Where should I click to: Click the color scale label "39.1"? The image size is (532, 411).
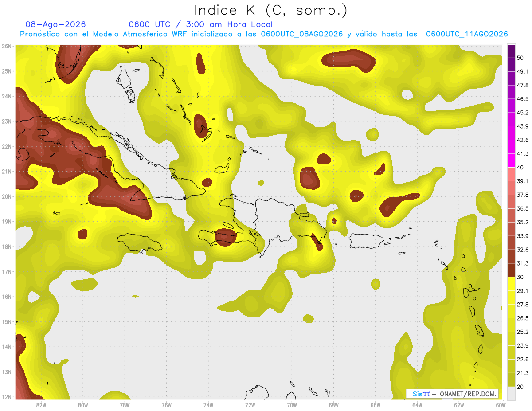coord(523,181)
